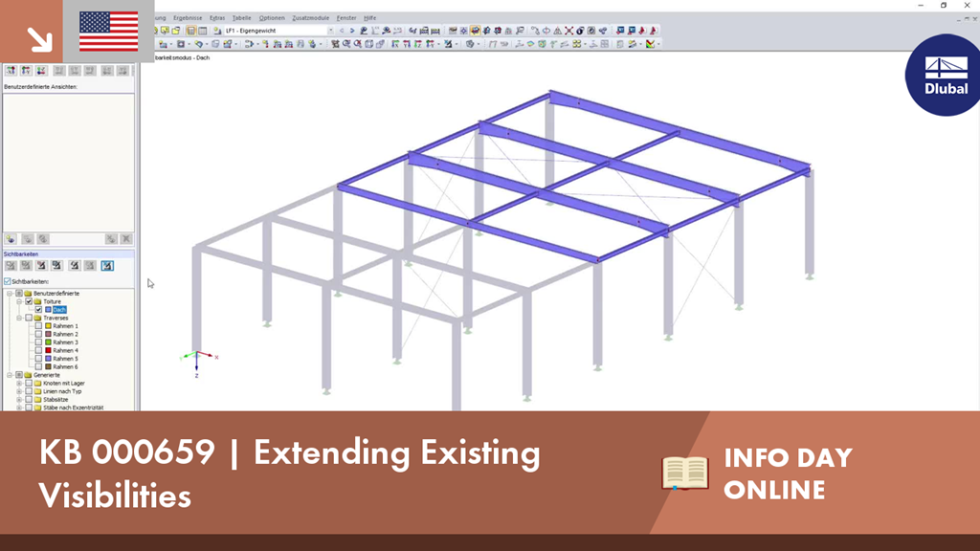This screenshot has height=551, width=980.
Task: Enable the Rahmen 5 checkbox
Action: point(38,358)
